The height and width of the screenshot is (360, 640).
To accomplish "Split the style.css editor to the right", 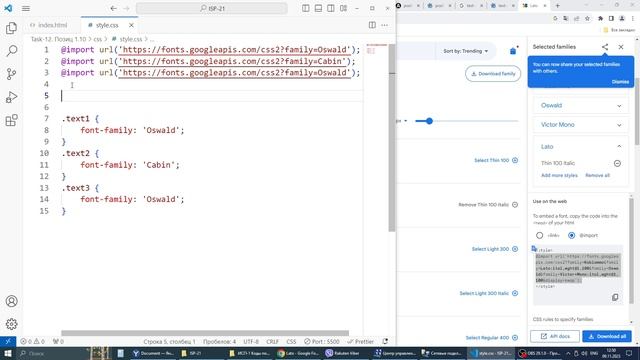I will [372, 25].
